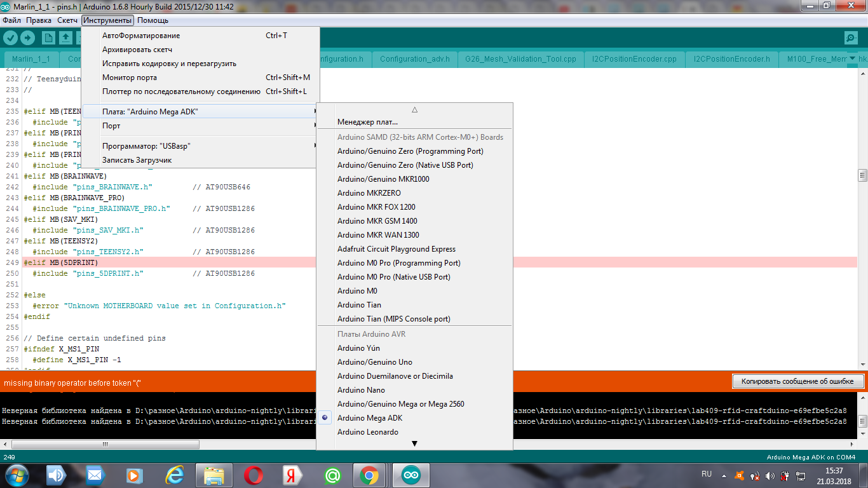Launch Google Chrome from taskbar
Viewport: 868px width, 488px height.
[370, 475]
